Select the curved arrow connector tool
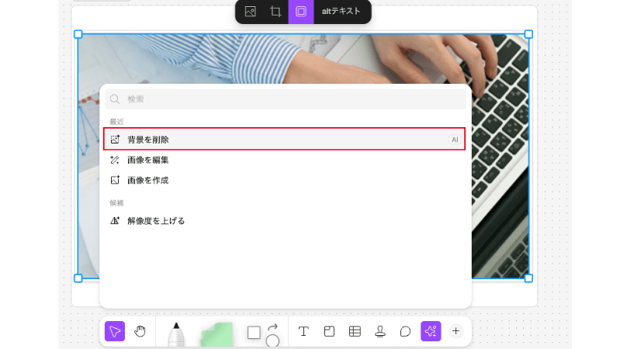 [272, 327]
